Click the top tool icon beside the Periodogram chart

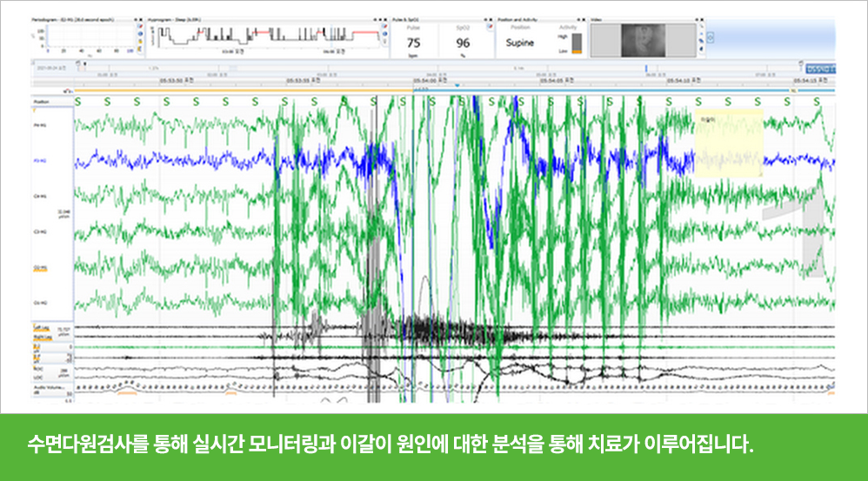(x=140, y=27)
